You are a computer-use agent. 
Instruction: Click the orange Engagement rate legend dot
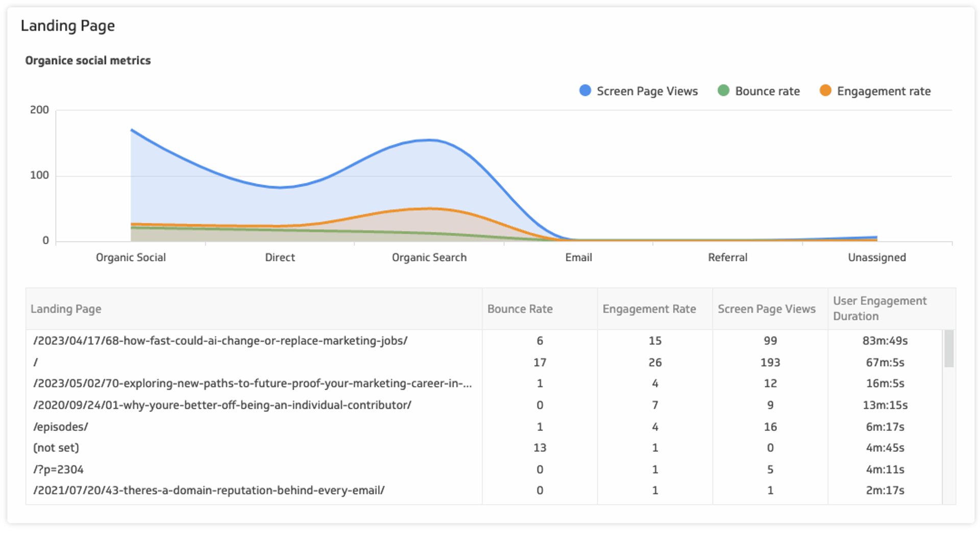tap(825, 90)
